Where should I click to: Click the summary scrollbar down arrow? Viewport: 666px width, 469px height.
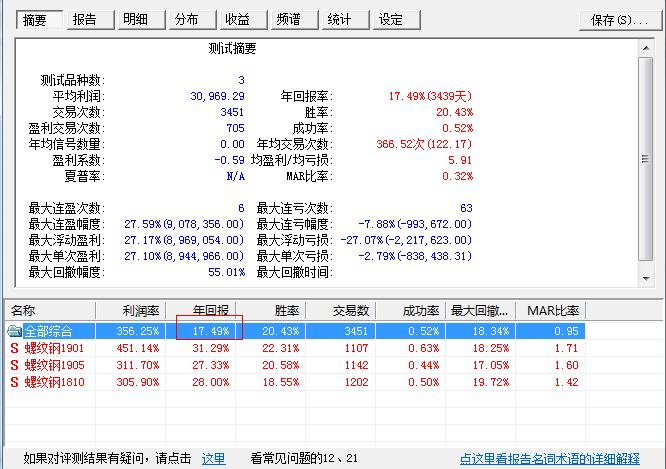coord(646,279)
